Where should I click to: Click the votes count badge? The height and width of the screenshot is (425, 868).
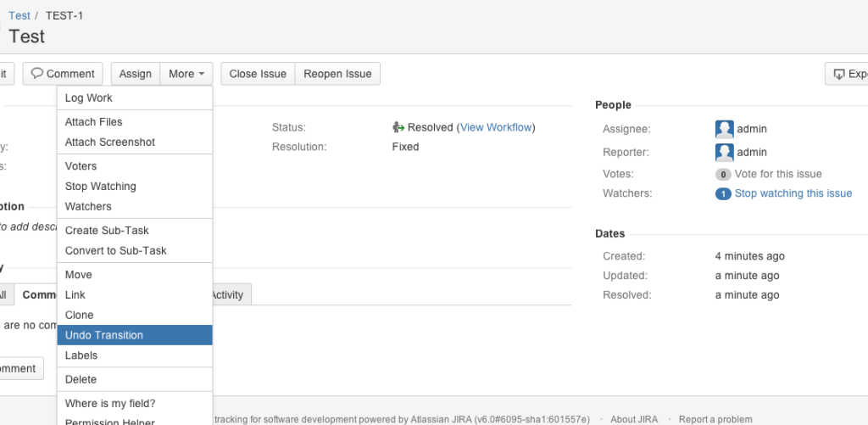pyautogui.click(x=723, y=175)
